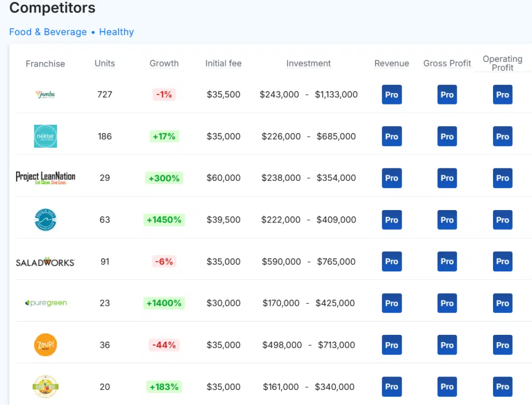Unlock Project LeanNation's Operating Profit Pro button

click(502, 178)
